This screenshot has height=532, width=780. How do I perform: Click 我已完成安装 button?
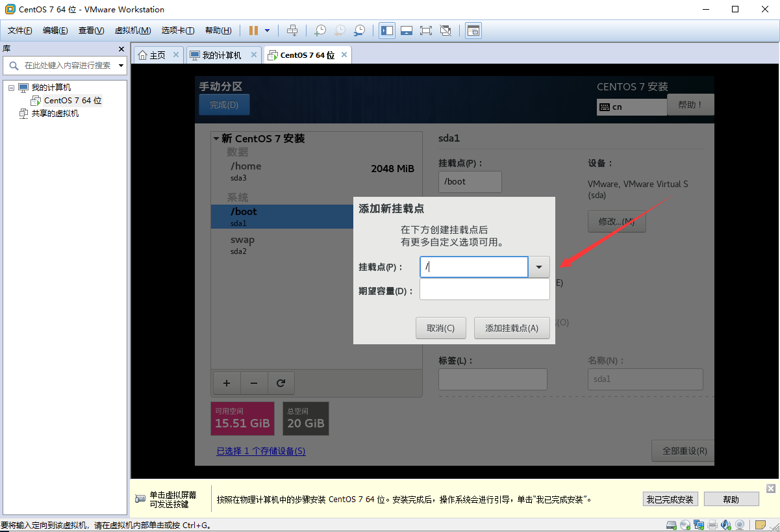pos(670,500)
